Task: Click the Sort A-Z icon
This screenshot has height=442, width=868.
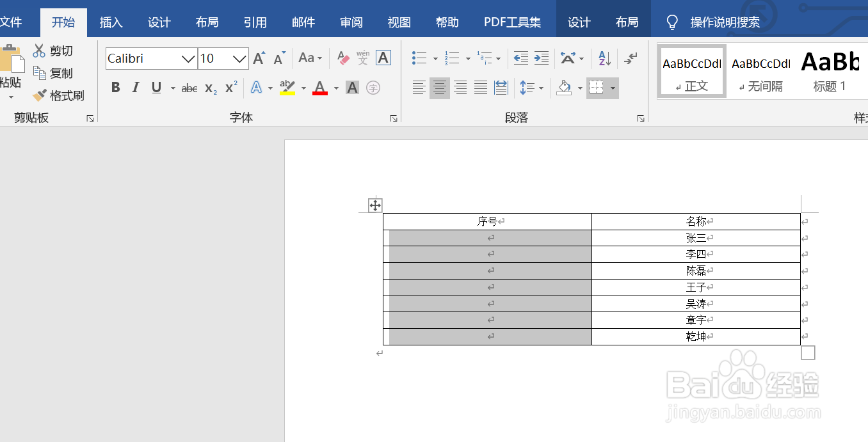Action: 604,58
